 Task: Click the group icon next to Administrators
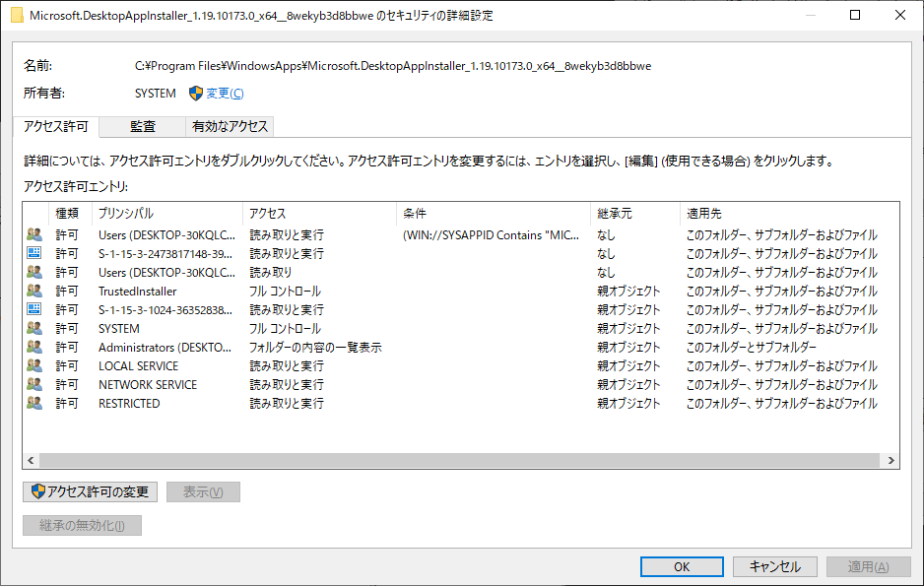tap(34, 347)
